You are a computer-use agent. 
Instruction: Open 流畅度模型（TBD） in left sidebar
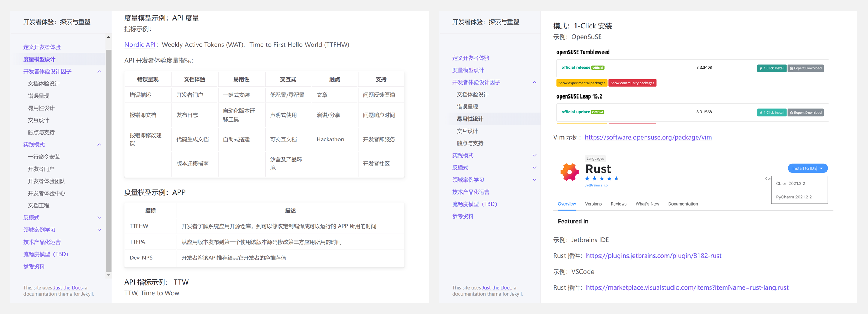click(x=46, y=254)
